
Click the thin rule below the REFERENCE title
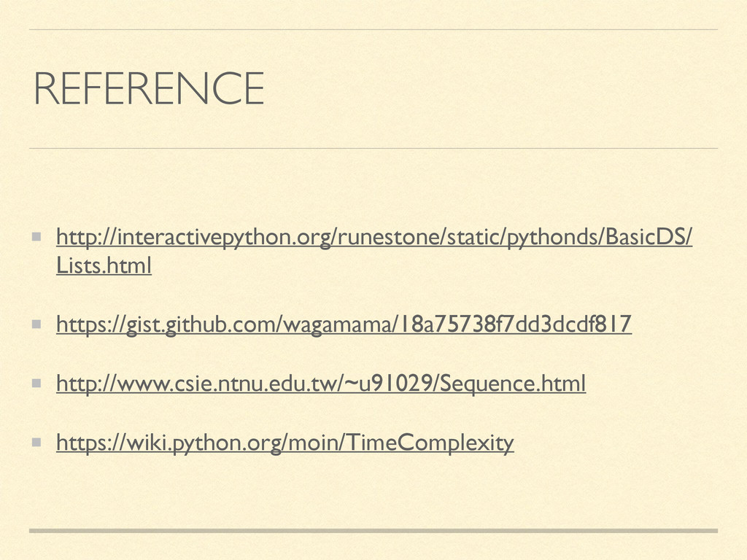373,148
